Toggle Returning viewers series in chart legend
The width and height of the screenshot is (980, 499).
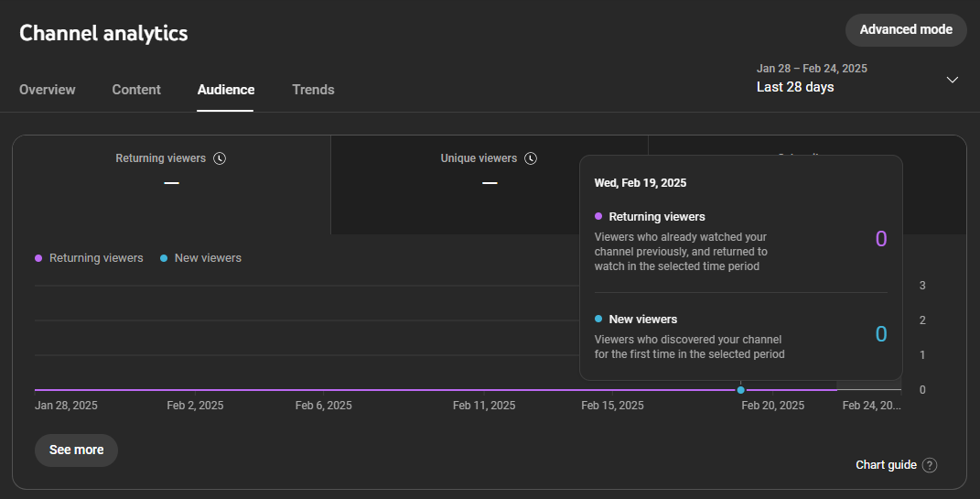coord(96,258)
